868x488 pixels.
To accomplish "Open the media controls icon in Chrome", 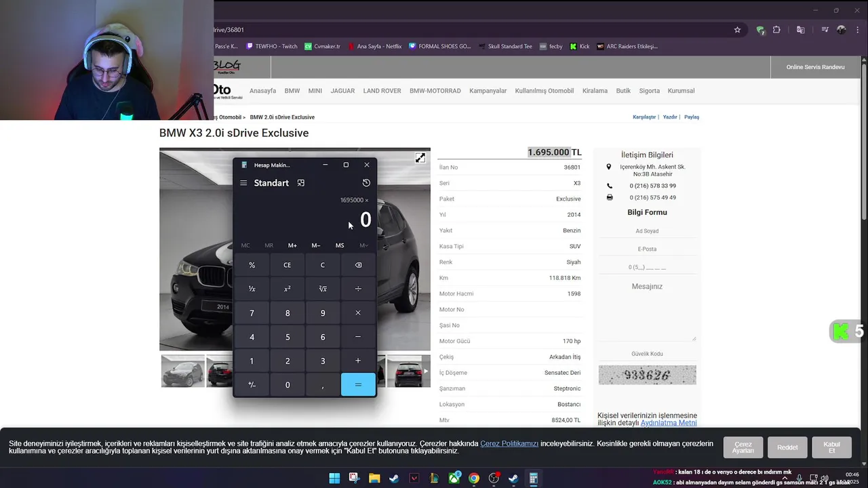I will pos(825,30).
